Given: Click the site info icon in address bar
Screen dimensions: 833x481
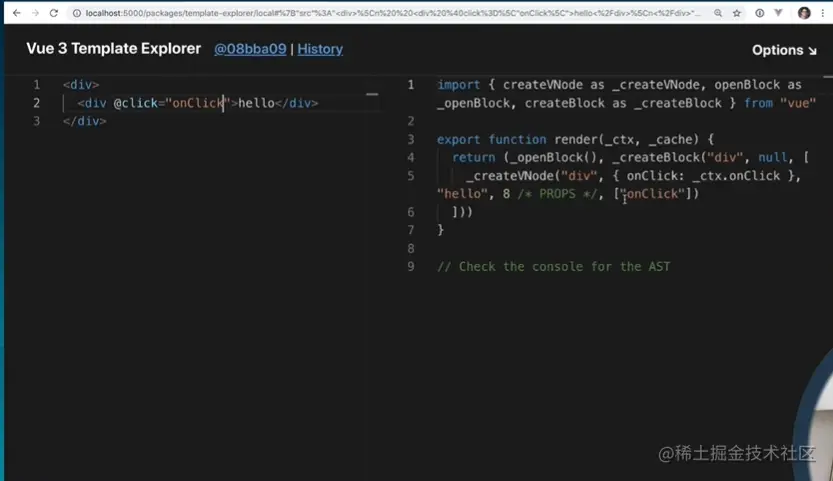Looking at the screenshot, I should click(x=76, y=13).
